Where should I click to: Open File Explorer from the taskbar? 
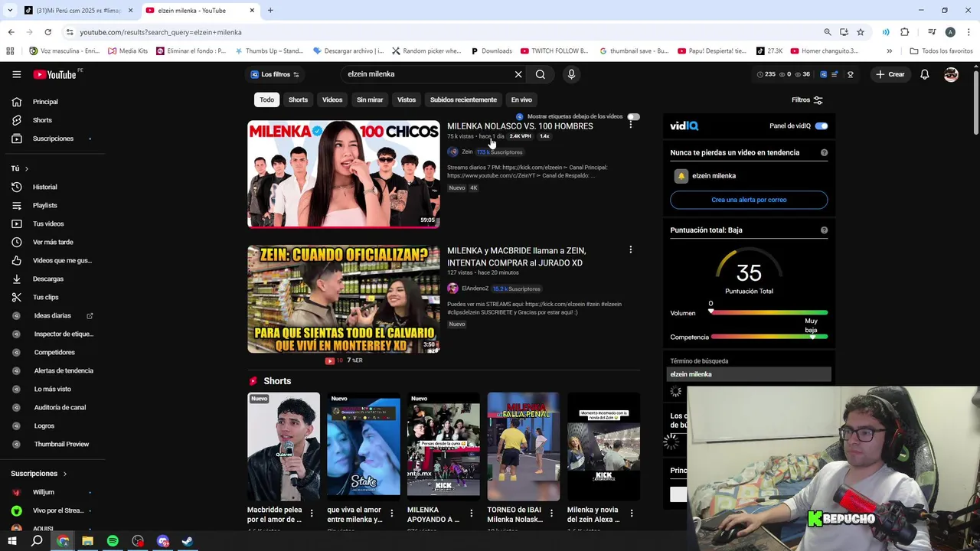click(87, 541)
